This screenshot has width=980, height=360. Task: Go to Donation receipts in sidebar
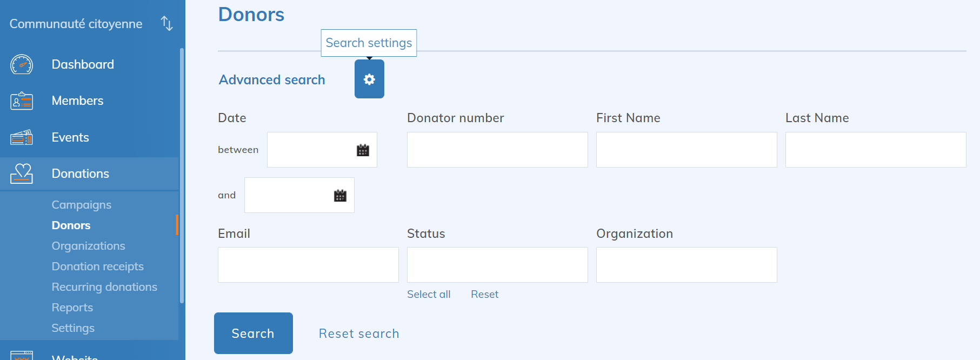click(x=98, y=266)
